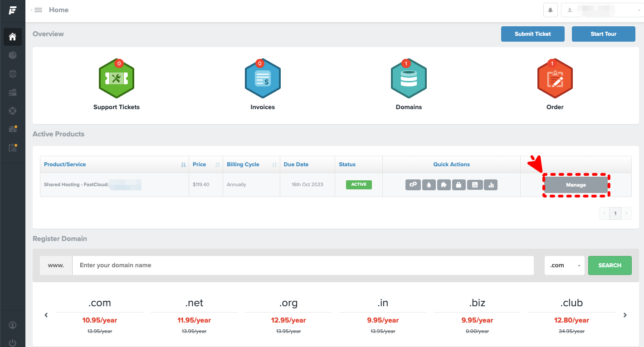Click the Home page title
This screenshot has width=644, height=347.
tap(59, 10)
